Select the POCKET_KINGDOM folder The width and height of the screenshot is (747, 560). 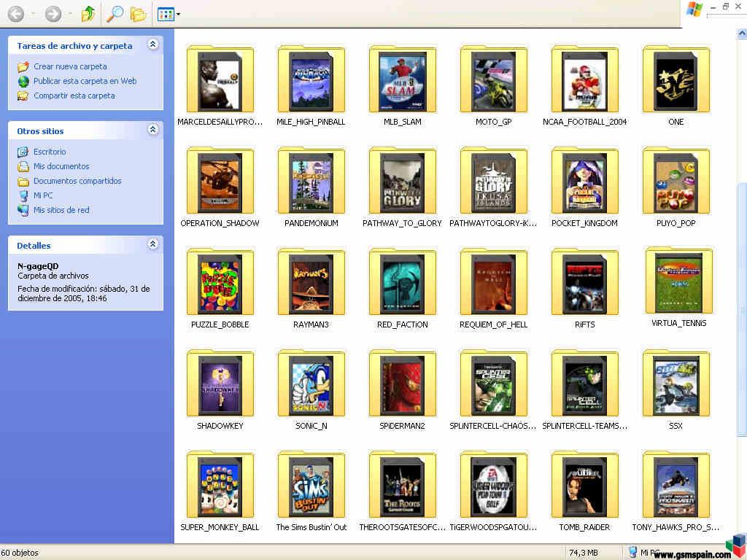coord(584,187)
